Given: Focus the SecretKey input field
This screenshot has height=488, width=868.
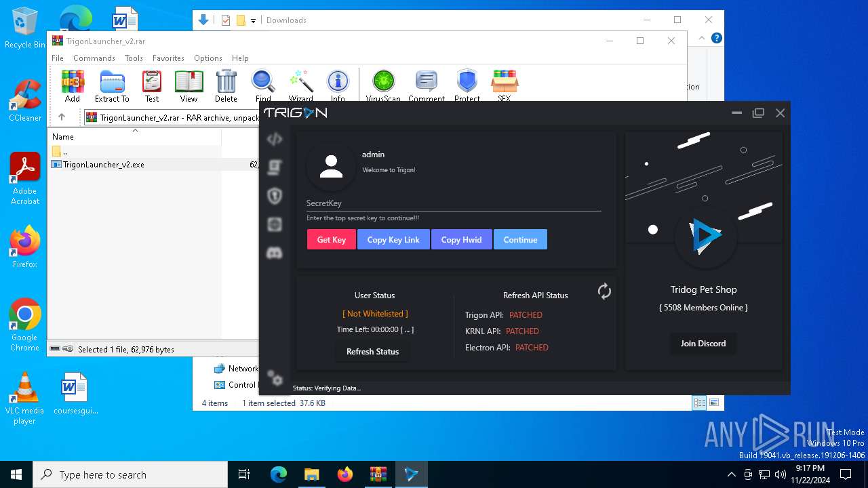Looking at the screenshot, I should (x=454, y=203).
